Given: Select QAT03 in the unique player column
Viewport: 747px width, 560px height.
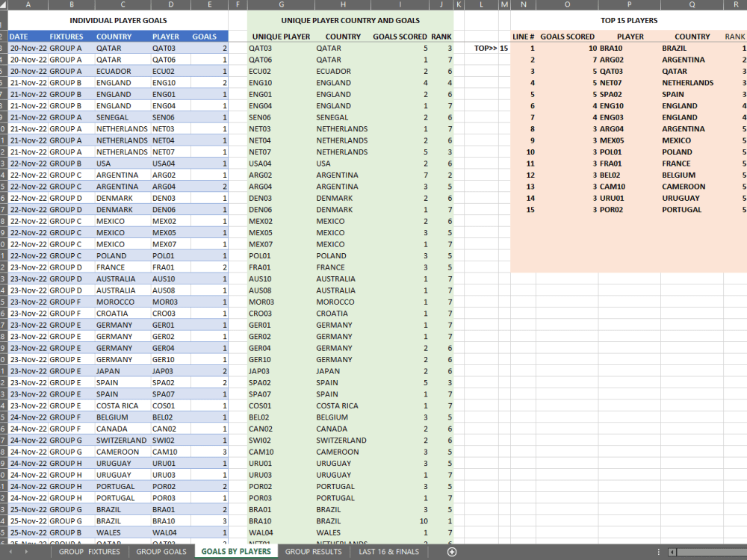Looking at the screenshot, I should [281, 48].
